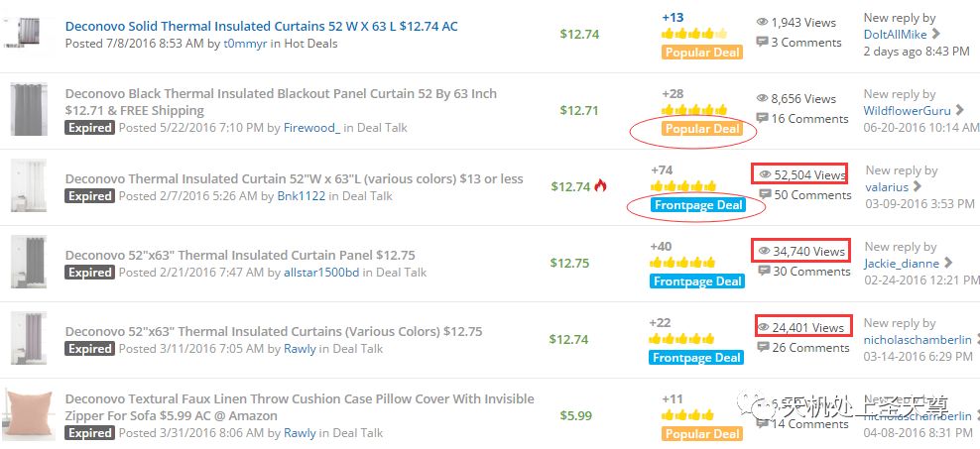Open the pink pillow cover thumbnail
Screen dimensions: 980x449
[x=29, y=414]
